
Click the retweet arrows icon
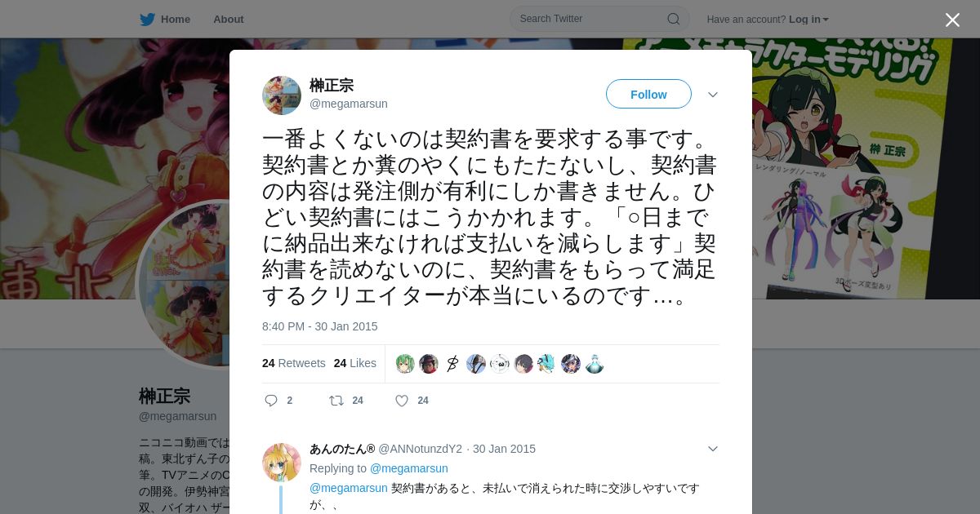coord(336,401)
